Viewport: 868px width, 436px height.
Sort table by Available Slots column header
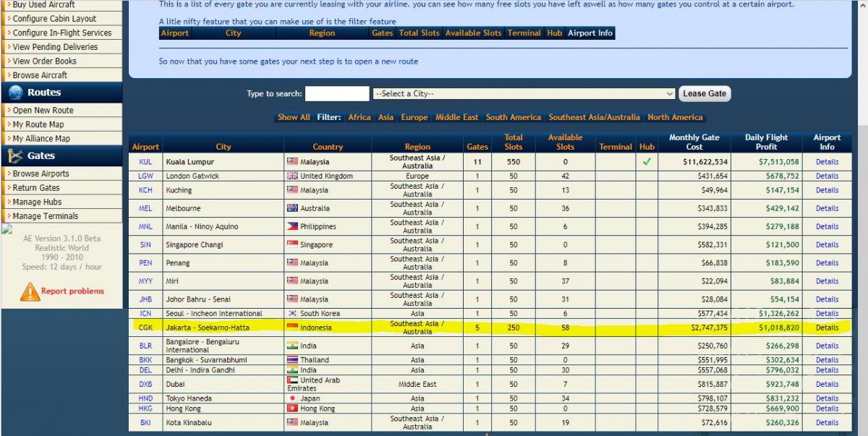[x=565, y=142]
